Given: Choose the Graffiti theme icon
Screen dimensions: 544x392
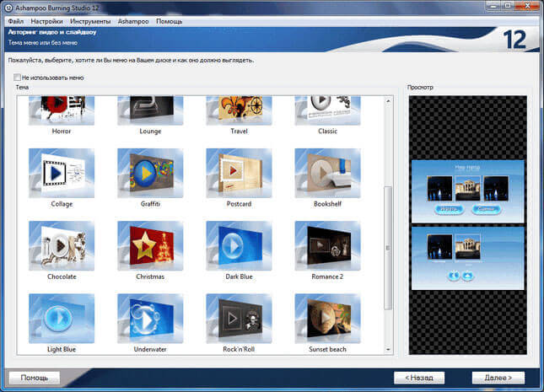Looking at the screenshot, I should [x=150, y=173].
